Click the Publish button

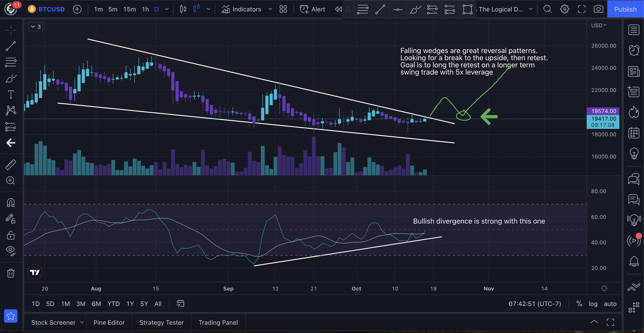625,9
